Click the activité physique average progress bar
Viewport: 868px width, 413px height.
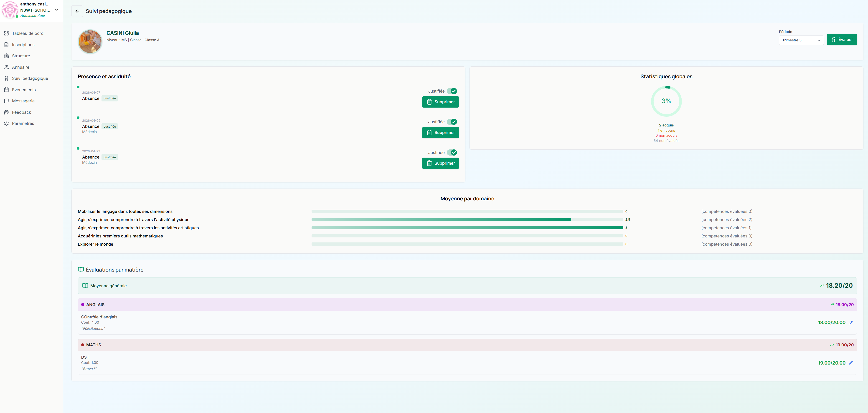coord(467,219)
